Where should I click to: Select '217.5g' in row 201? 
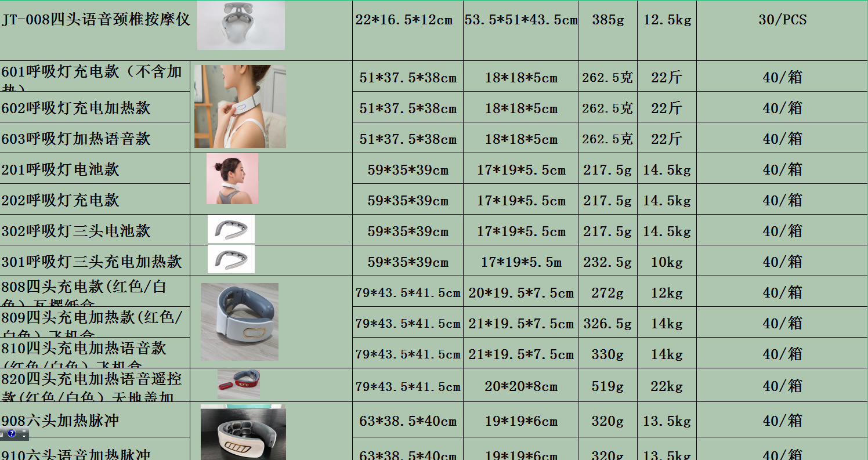coord(608,168)
